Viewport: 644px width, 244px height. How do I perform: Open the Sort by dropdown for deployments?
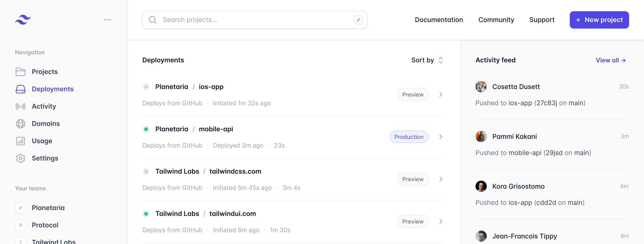(x=426, y=60)
